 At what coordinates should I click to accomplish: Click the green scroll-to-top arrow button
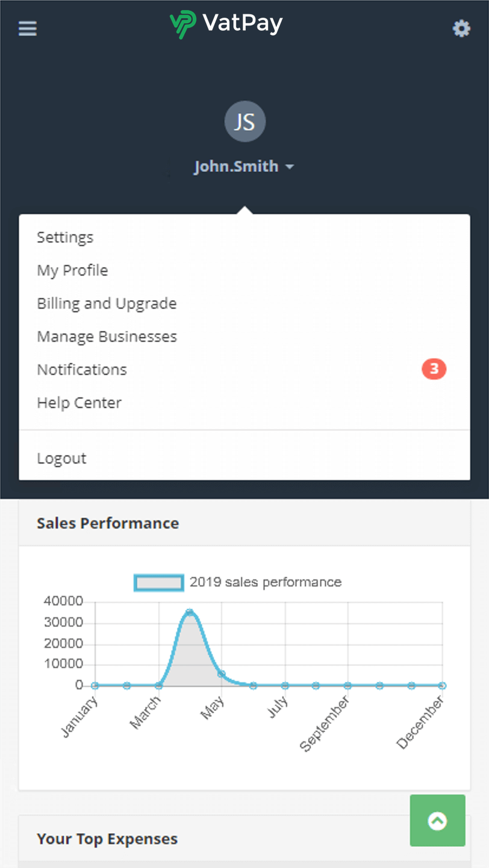438,820
